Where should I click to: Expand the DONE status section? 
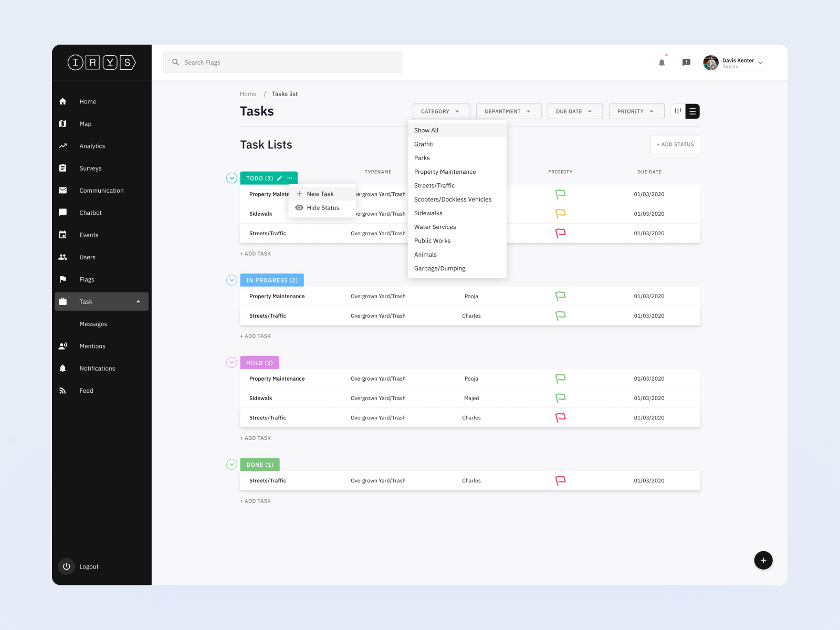pyautogui.click(x=232, y=464)
